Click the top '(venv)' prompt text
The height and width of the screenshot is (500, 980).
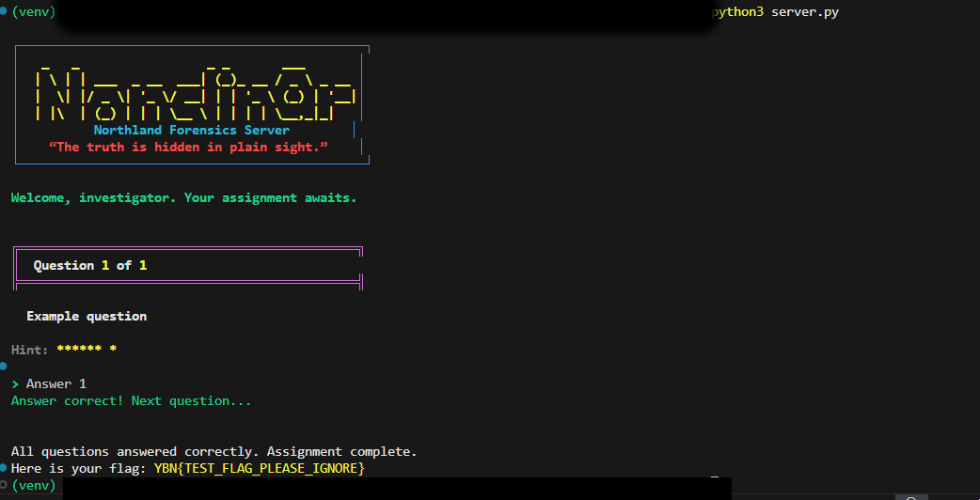coord(34,12)
